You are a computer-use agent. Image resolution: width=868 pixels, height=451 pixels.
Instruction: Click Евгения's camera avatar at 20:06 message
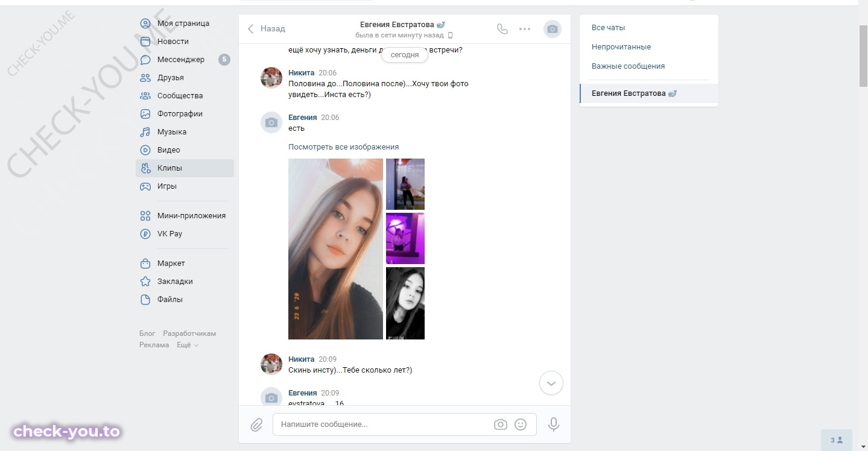point(271,122)
